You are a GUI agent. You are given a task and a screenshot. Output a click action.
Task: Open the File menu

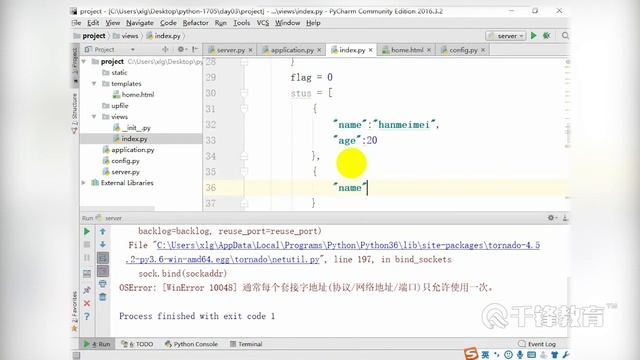pos(76,23)
